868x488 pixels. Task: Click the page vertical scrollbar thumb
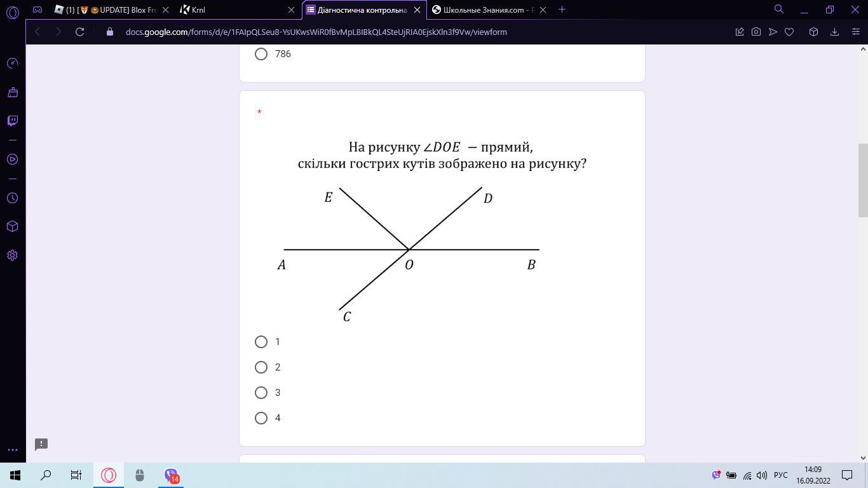tap(863, 180)
